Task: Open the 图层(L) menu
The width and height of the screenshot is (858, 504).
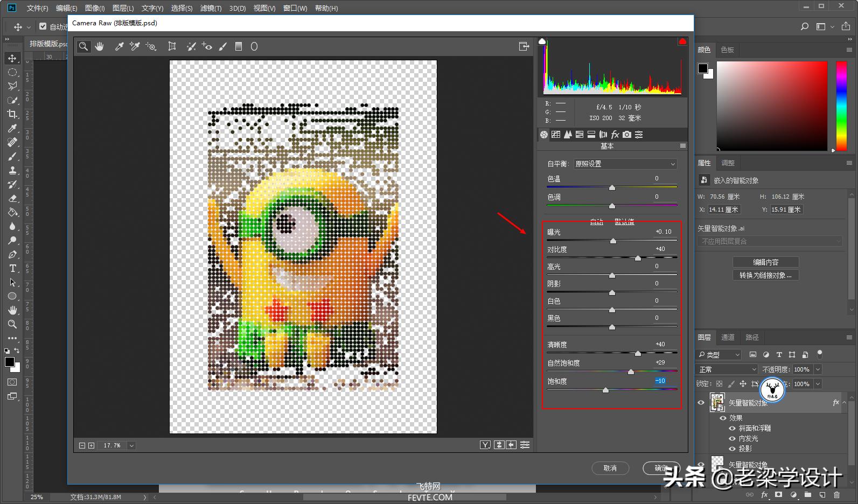Action: [x=123, y=8]
